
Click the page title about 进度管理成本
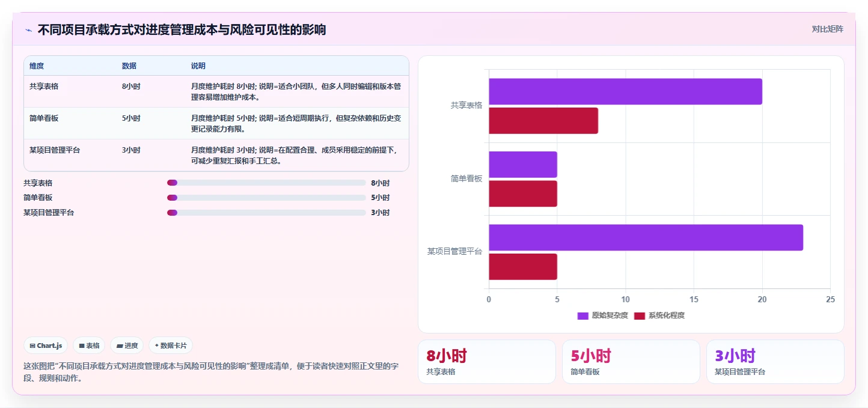(182, 29)
